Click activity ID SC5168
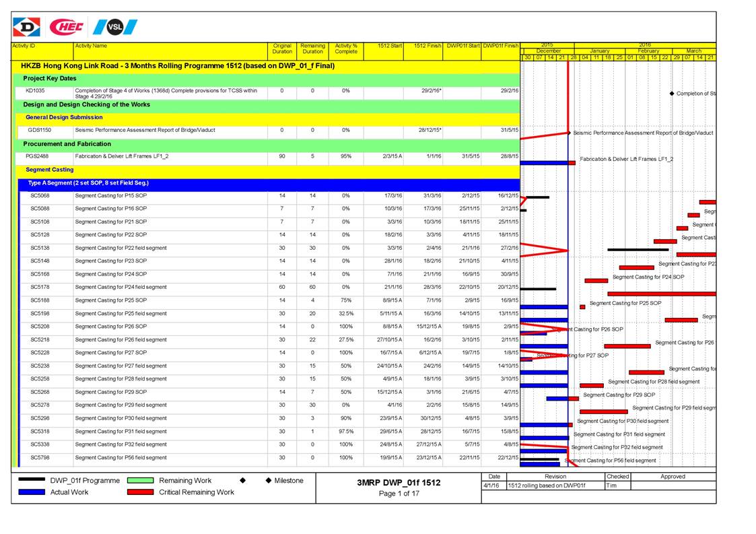The image size is (756, 534). 40,274
